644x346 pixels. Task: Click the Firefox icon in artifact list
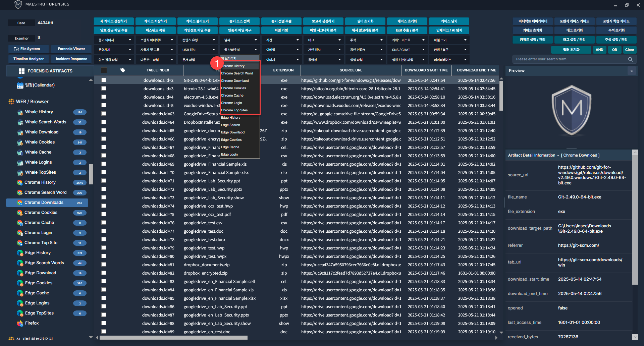(20, 323)
